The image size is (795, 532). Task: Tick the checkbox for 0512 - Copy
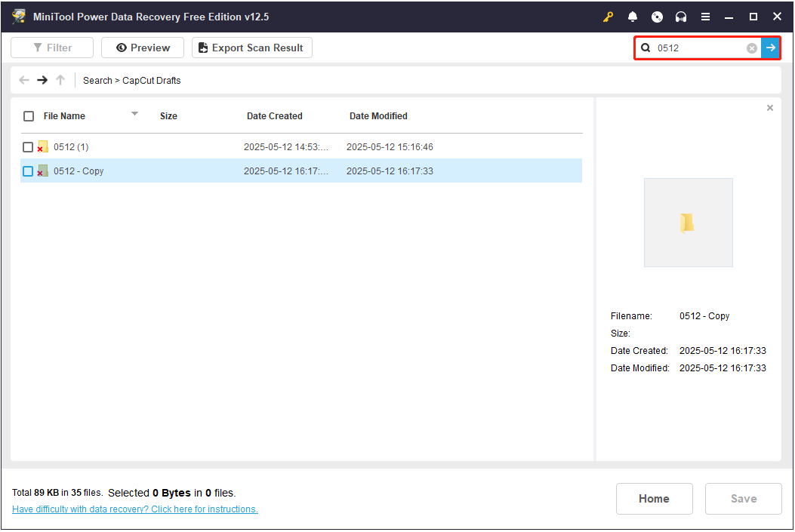28,171
